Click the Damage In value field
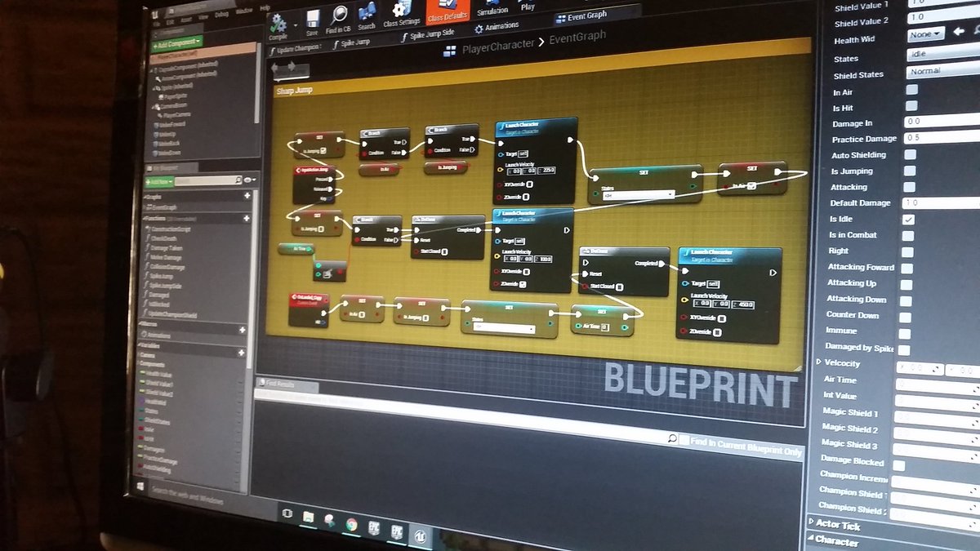The width and height of the screenshot is (980, 551). coord(942,121)
